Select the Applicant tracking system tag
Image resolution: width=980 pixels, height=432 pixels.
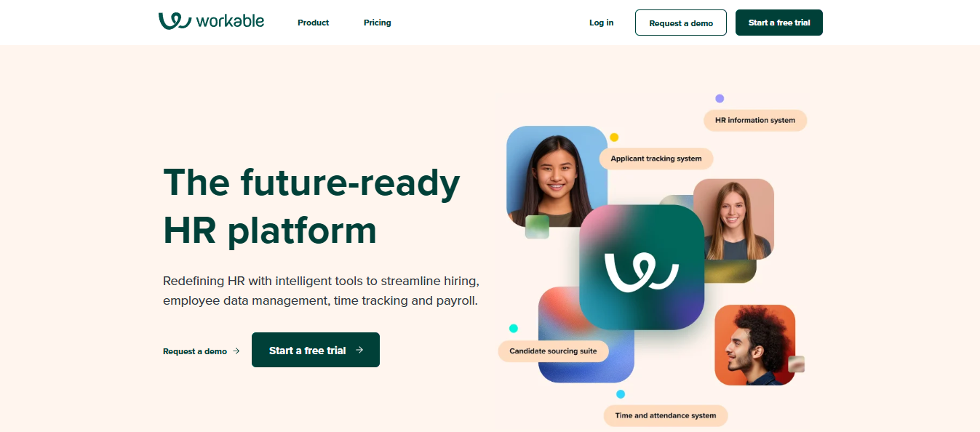(x=656, y=159)
